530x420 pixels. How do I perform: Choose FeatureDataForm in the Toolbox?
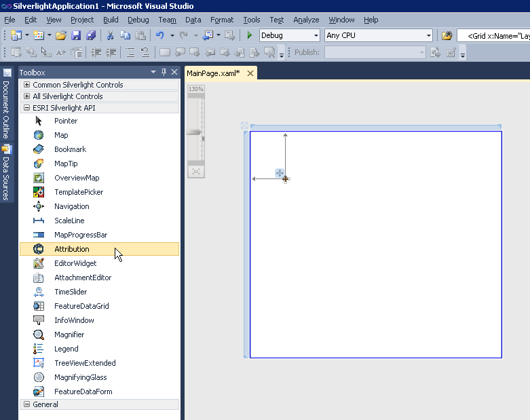point(99,392)
